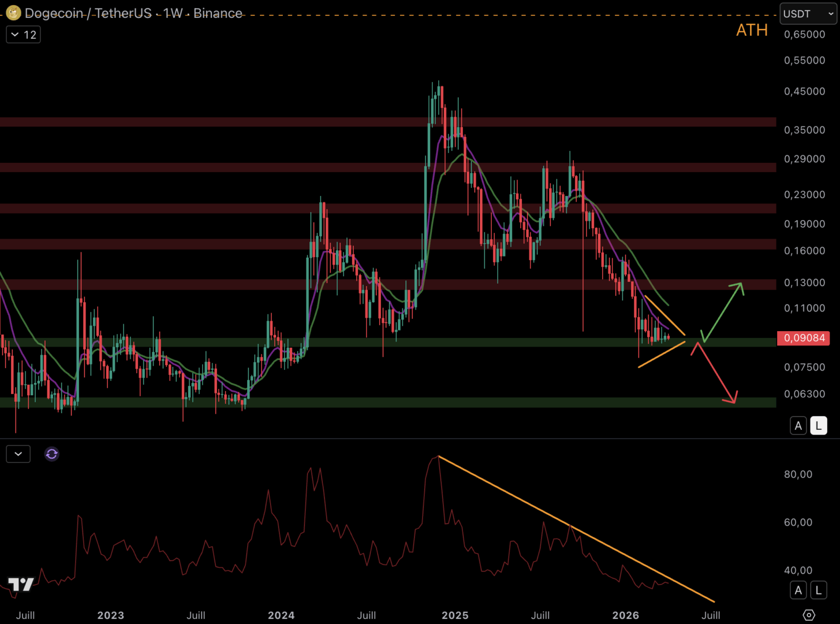Open the USDT currency dropdown
The height and width of the screenshot is (624, 840).
(808, 14)
